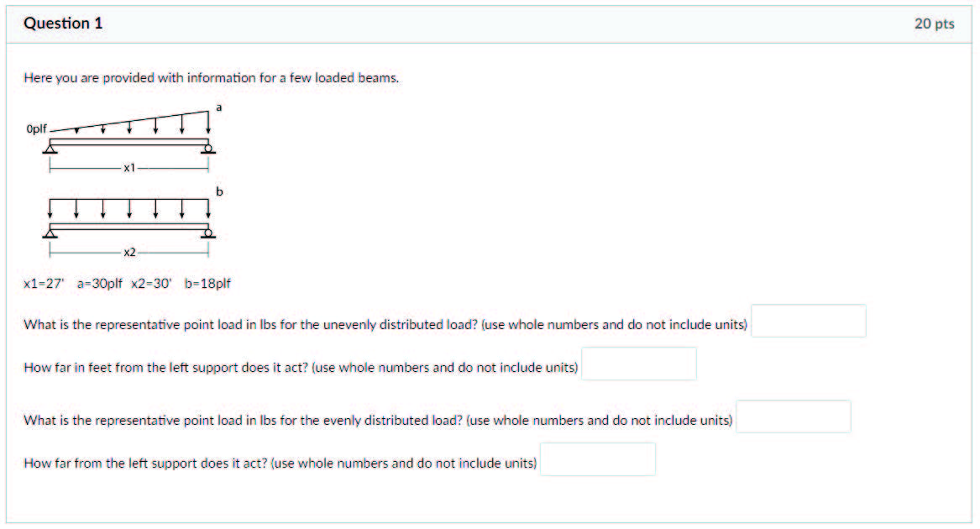
Task: Select the text b=18plf
Action: click(x=208, y=284)
